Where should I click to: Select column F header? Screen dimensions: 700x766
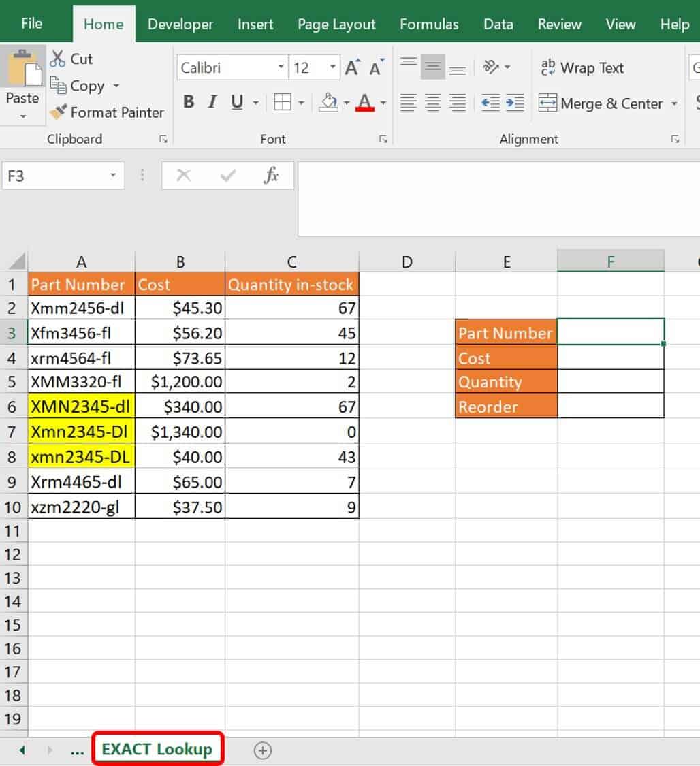[x=611, y=261]
